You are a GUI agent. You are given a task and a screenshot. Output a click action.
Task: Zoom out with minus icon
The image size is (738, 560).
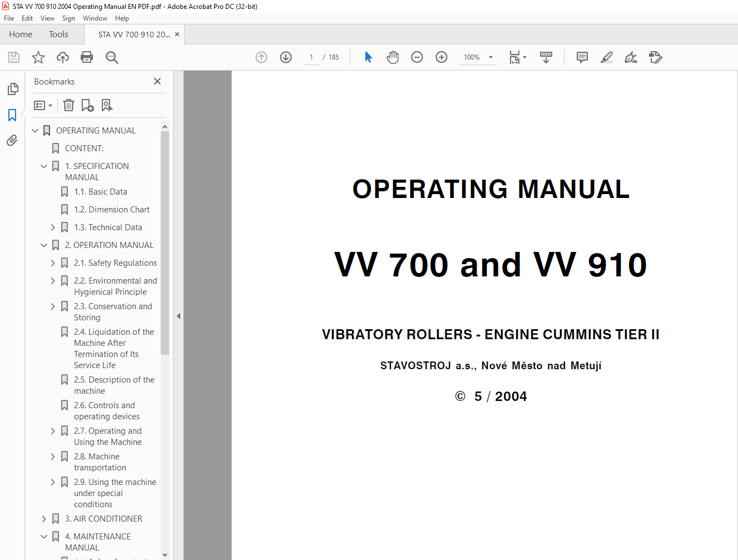pyautogui.click(x=417, y=57)
